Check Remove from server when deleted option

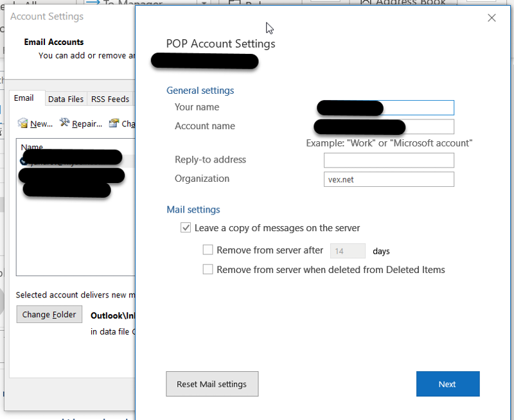[x=208, y=270]
